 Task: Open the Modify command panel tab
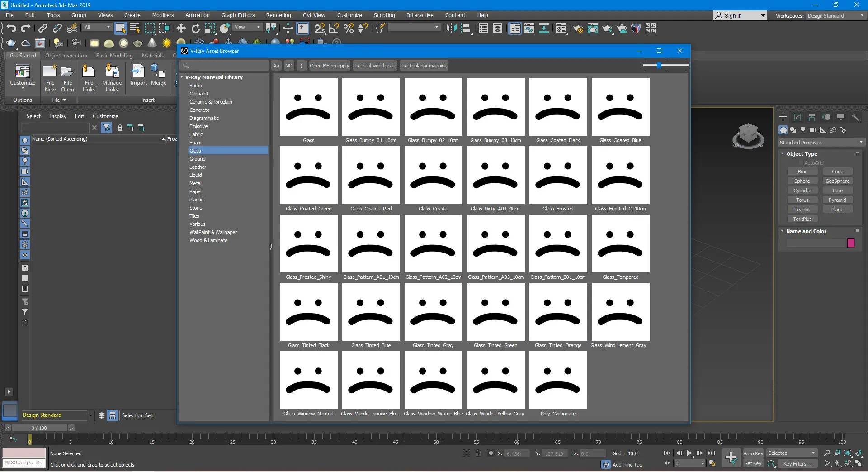(x=797, y=117)
